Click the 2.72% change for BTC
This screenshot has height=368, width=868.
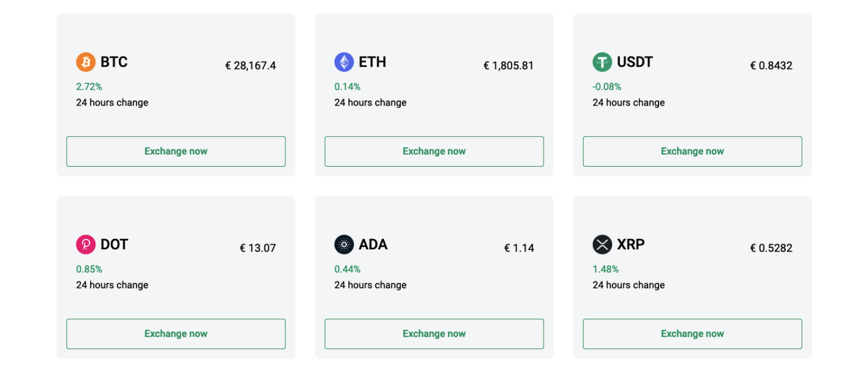coord(89,86)
